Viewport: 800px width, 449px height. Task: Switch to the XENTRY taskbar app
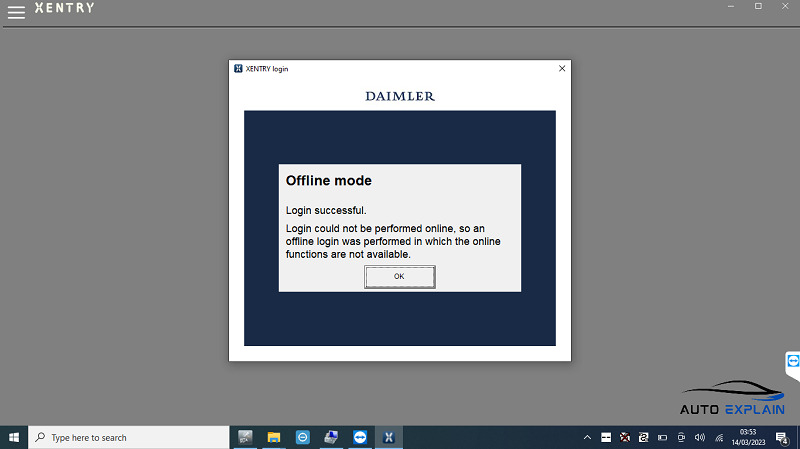click(x=389, y=437)
